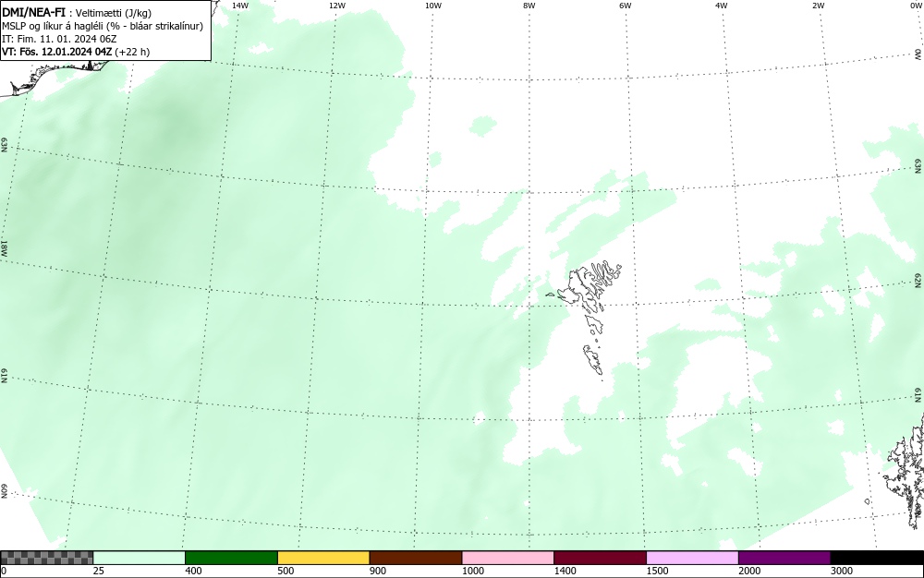Click the 'DMI/NEA-FI' title text

coord(33,12)
